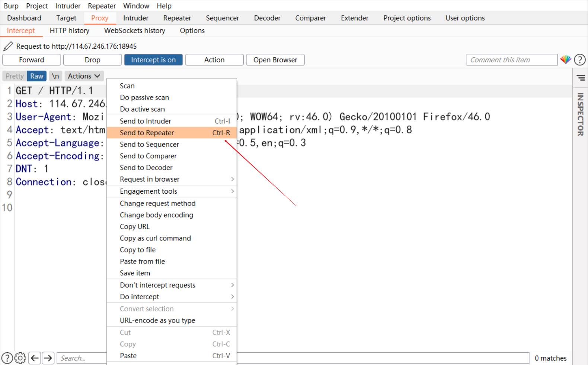Screen dimensions: 588x365
Task: Expand the INSPECTOR side panel
Action: tap(580, 114)
